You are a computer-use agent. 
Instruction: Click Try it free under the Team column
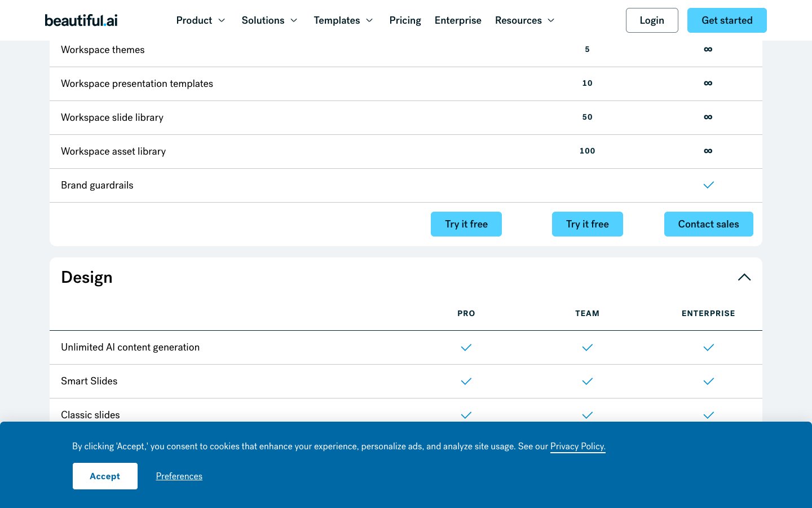click(587, 224)
